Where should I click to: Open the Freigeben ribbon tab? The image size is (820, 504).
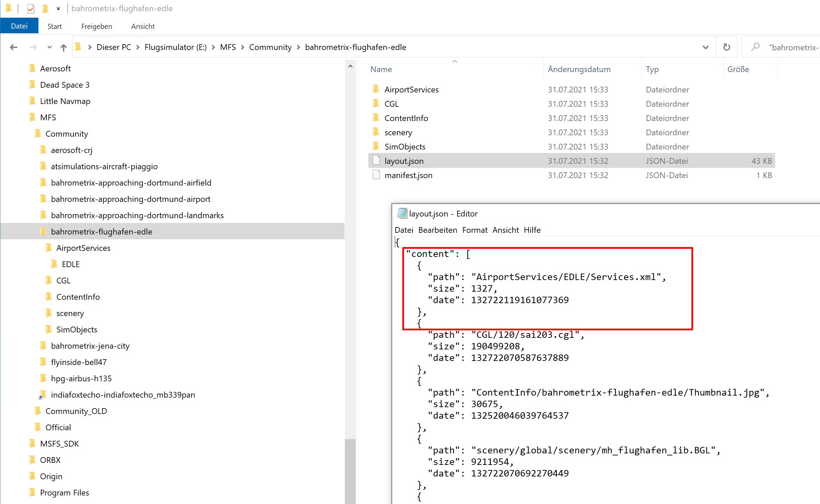(97, 26)
